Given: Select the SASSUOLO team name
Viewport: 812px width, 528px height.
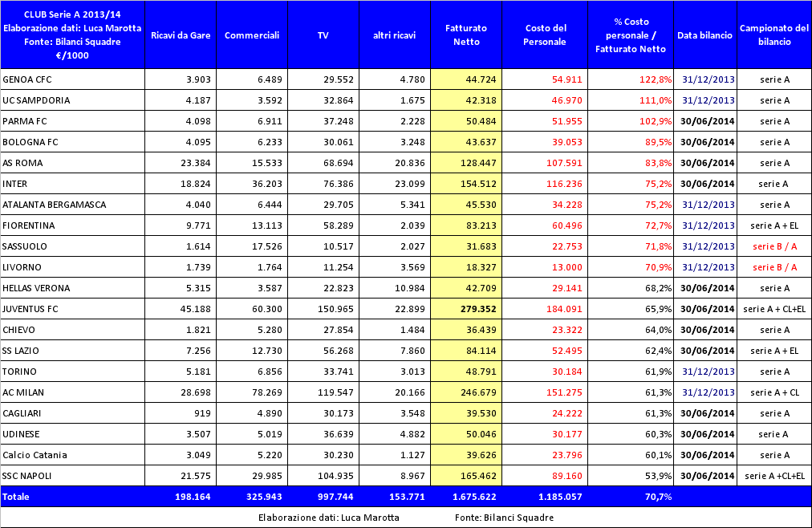Looking at the screenshot, I should pos(72,246).
